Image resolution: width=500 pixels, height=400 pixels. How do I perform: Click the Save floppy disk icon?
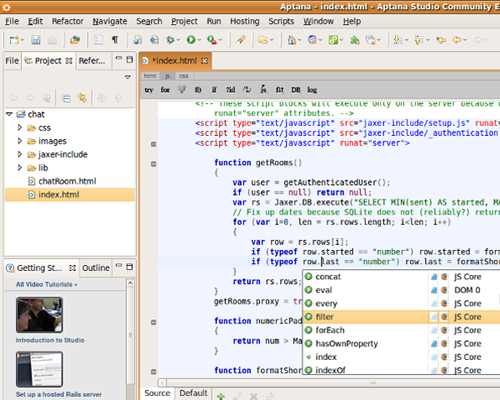click(36, 40)
